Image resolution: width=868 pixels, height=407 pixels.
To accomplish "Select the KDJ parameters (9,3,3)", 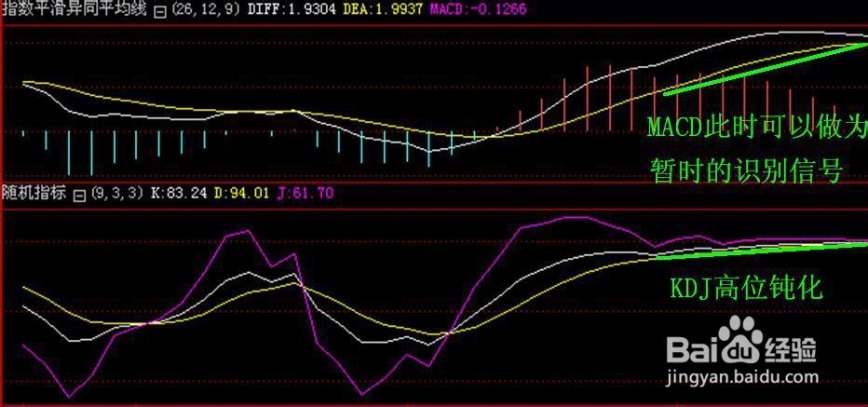I will tap(116, 194).
